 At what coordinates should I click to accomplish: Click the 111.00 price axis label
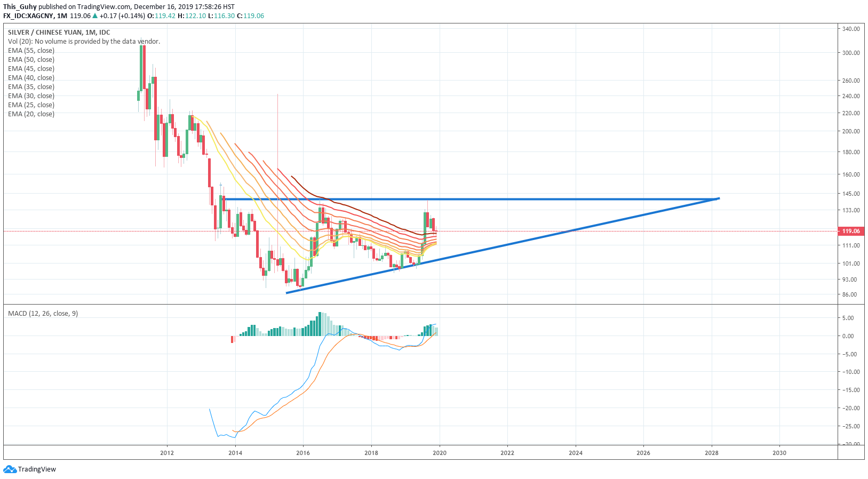click(x=851, y=245)
